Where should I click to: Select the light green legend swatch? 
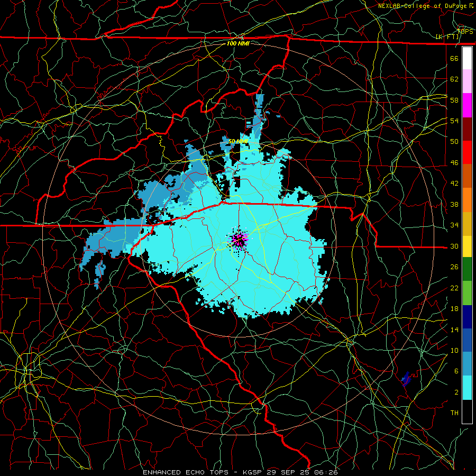coord(467,292)
